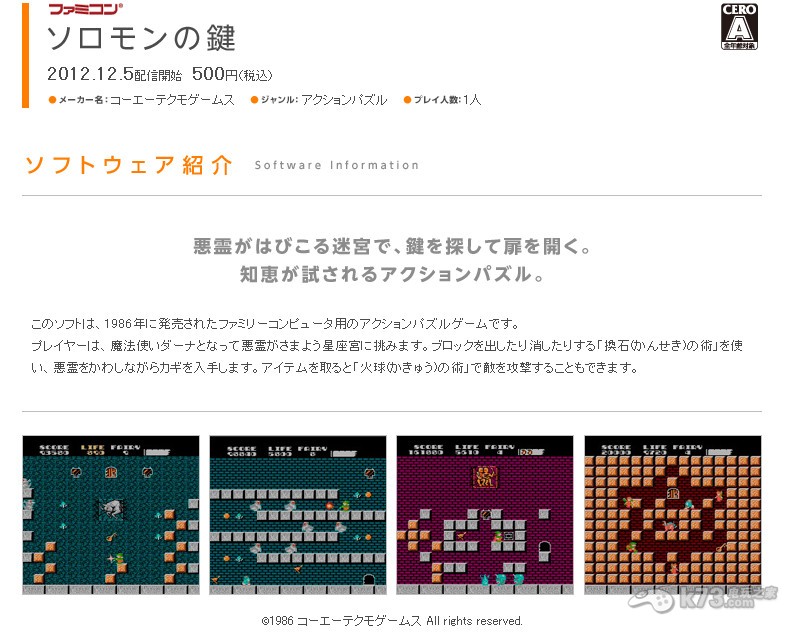Click the ファミコン logo
The width and height of the screenshot is (796, 636).
86,9
